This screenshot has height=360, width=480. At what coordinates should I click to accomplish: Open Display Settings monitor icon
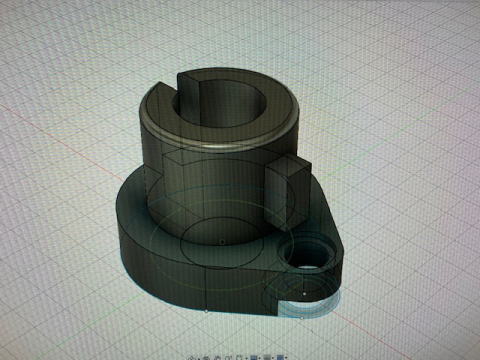coord(254,358)
